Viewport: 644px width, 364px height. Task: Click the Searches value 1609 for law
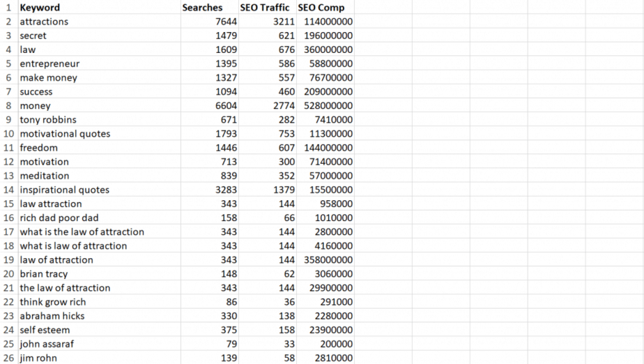click(x=210, y=50)
